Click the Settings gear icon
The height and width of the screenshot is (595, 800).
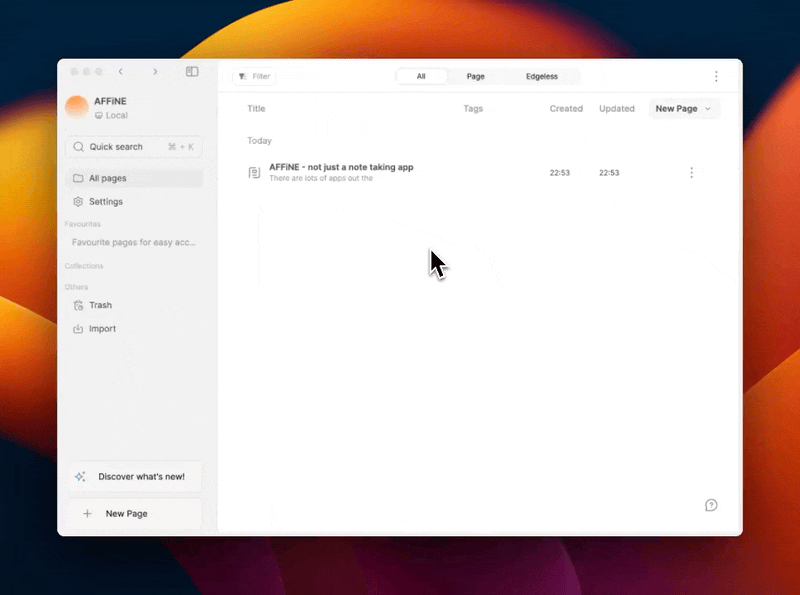point(78,202)
